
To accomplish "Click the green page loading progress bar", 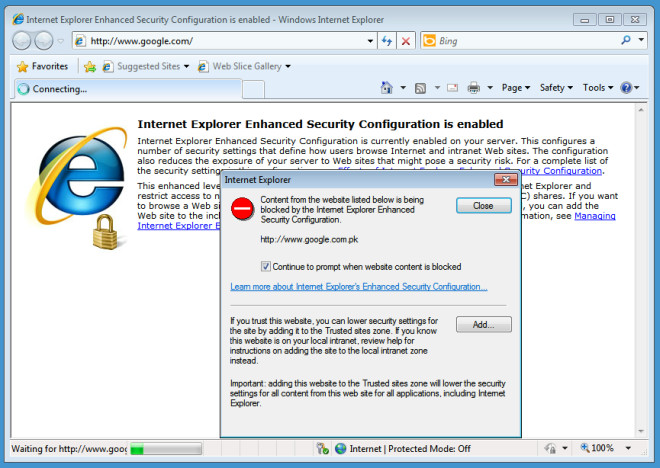I will (x=166, y=449).
